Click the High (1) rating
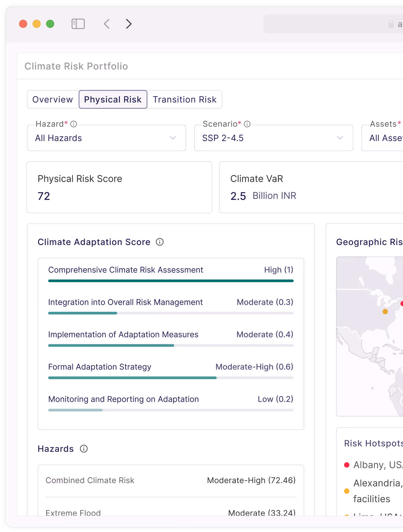 (x=279, y=270)
